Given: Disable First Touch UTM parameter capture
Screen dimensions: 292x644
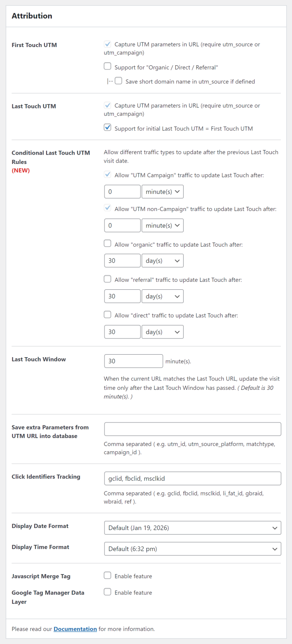Looking at the screenshot, I should pos(107,44).
